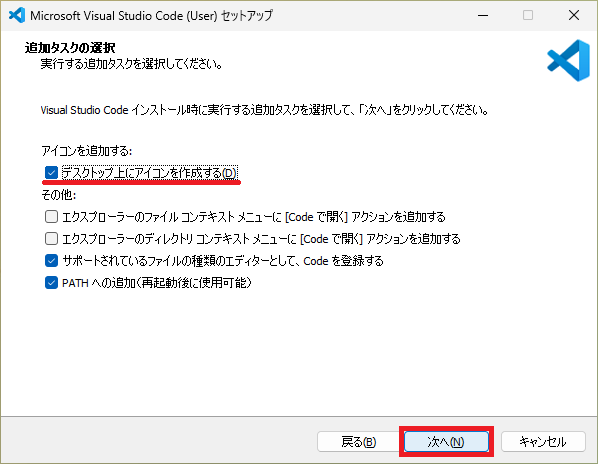
Task: Click the アイコンを追加する: group label
Action: tap(87, 151)
